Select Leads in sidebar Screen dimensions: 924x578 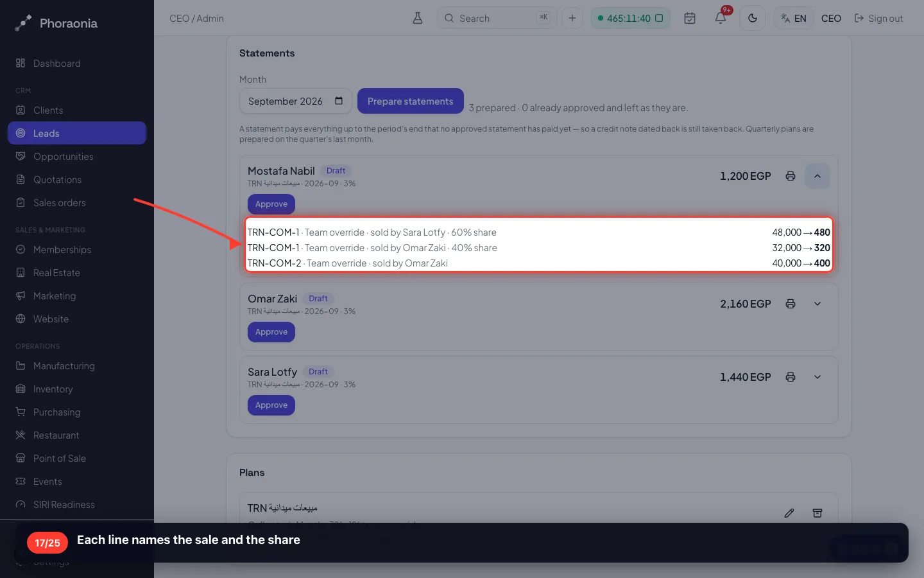click(x=77, y=133)
